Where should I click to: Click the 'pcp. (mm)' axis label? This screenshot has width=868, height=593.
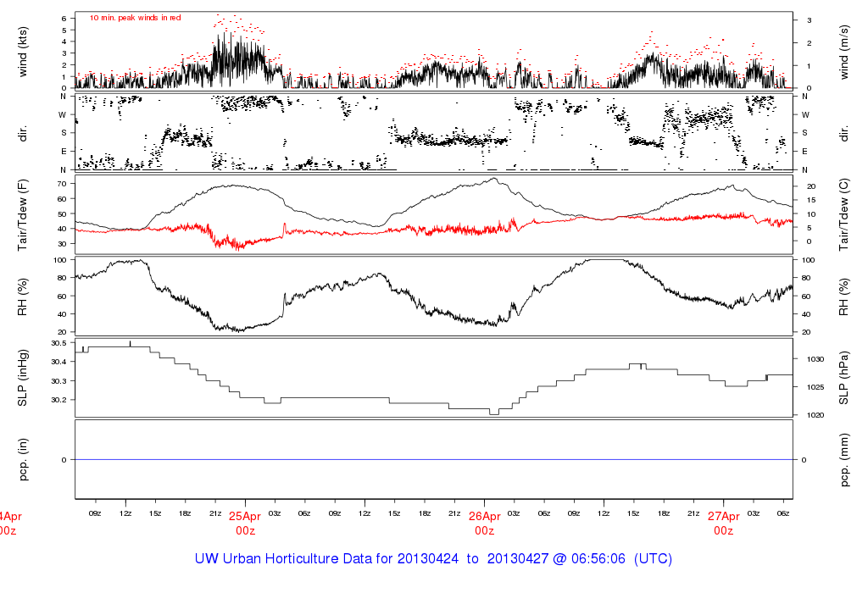point(843,460)
